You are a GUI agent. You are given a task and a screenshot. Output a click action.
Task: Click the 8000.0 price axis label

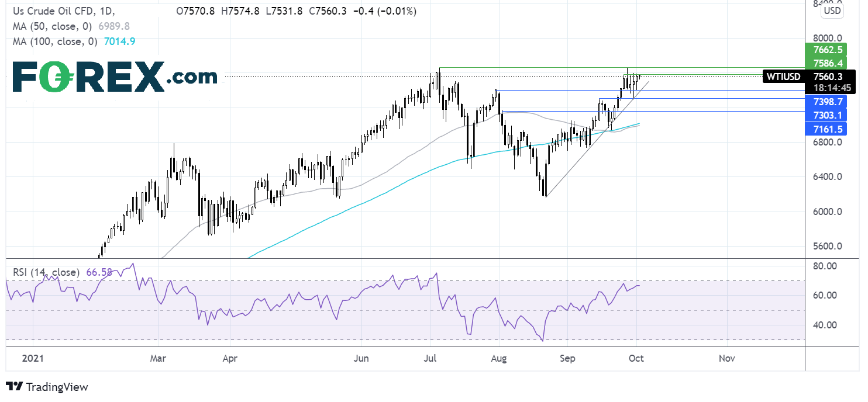pos(826,38)
